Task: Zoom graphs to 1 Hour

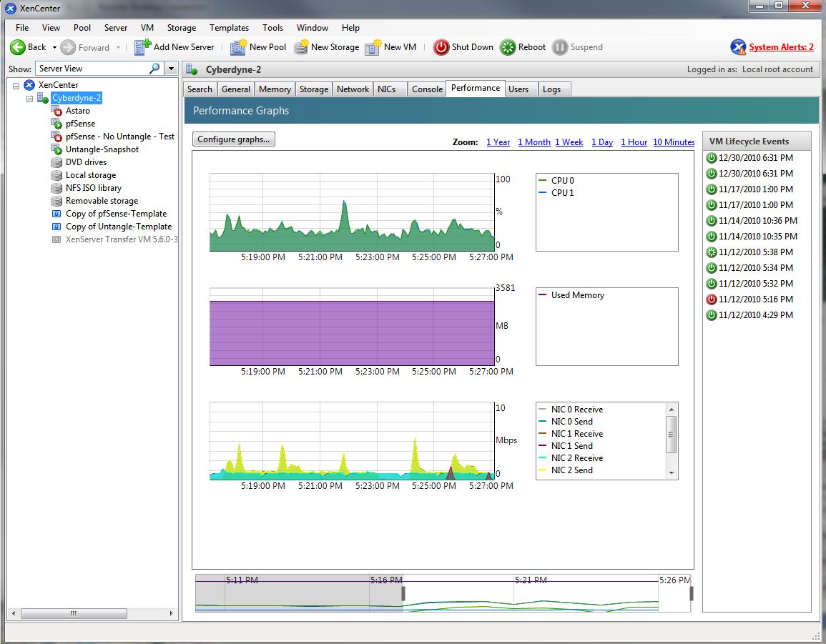Action: [634, 142]
